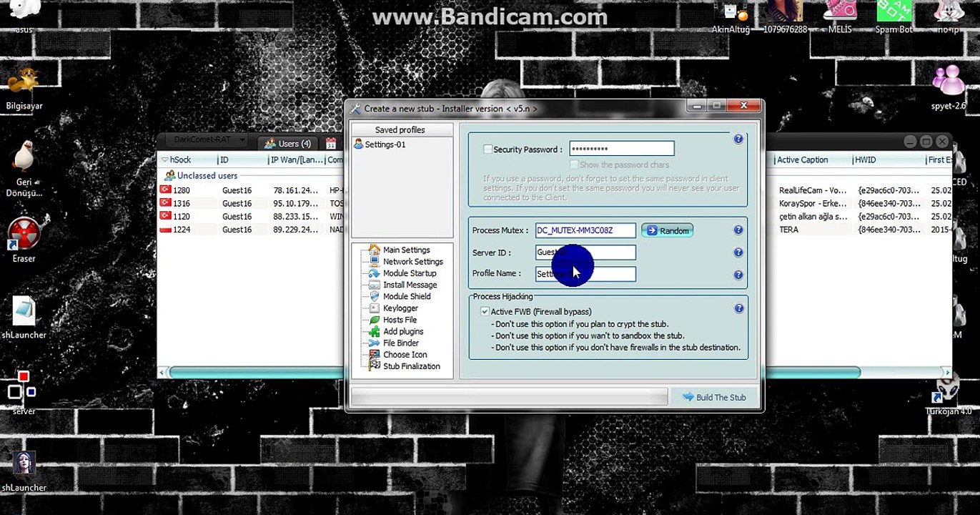Click the TERA active caption cell

click(x=788, y=230)
